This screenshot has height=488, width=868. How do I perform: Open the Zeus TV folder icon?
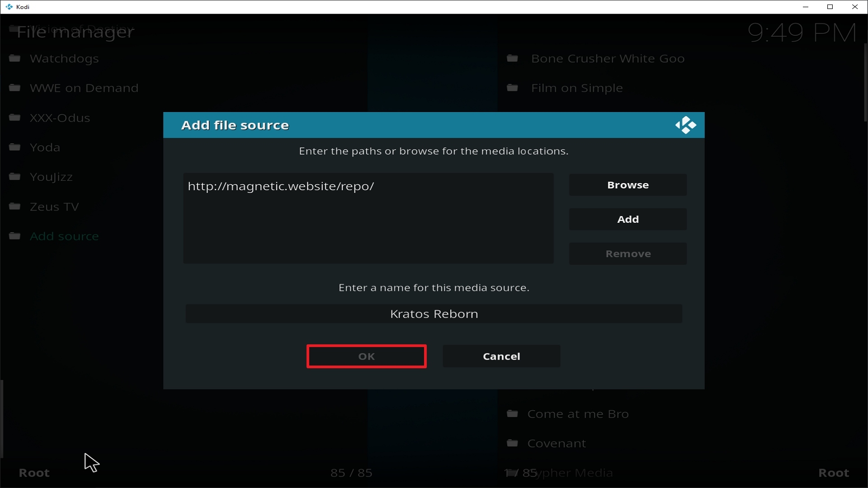click(x=15, y=206)
